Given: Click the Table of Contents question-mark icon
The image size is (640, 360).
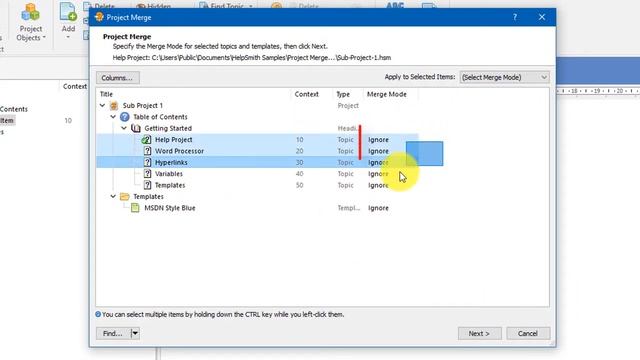Looking at the screenshot, I should [124, 117].
